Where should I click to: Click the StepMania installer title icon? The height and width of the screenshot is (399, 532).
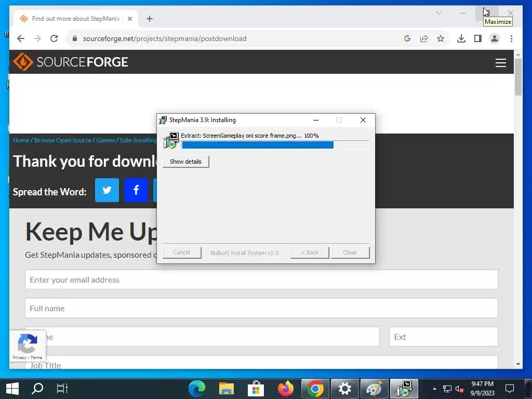pyautogui.click(x=163, y=120)
